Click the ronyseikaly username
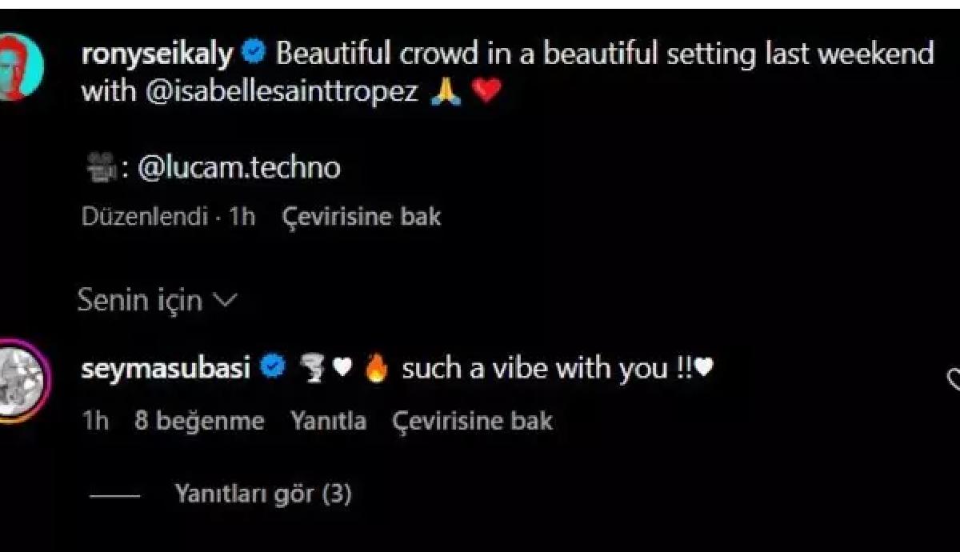This screenshot has height=560, width=960. coord(157,55)
